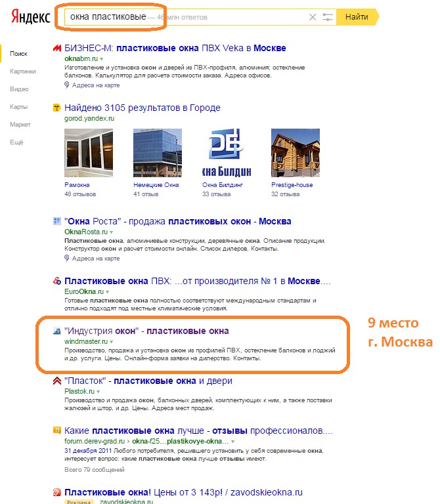Screen dimensions: 440x504
Task: Open Plastok.ru green URL
Action: [x=79, y=391]
